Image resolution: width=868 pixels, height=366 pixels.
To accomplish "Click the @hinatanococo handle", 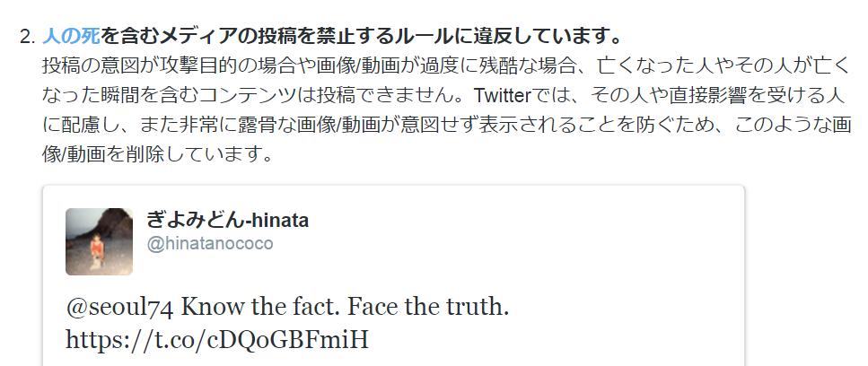I will pyautogui.click(x=209, y=244).
